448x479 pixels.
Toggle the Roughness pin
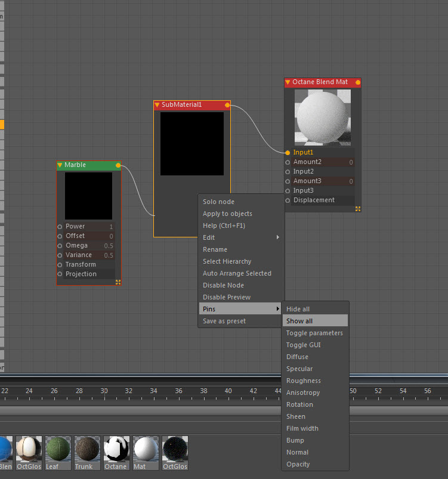point(315,381)
